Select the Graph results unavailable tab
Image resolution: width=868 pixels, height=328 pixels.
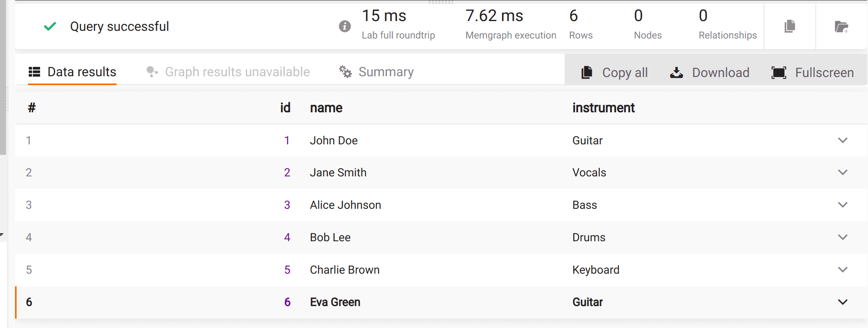click(x=228, y=72)
